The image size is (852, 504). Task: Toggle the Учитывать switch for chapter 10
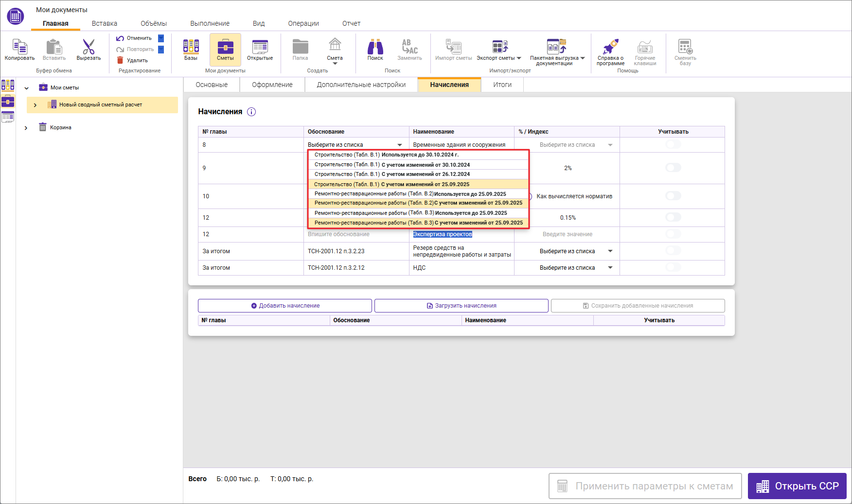673,196
